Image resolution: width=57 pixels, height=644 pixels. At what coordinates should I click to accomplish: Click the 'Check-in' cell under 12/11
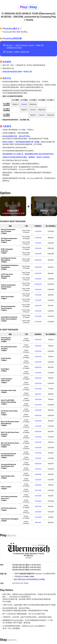[15, 104]
